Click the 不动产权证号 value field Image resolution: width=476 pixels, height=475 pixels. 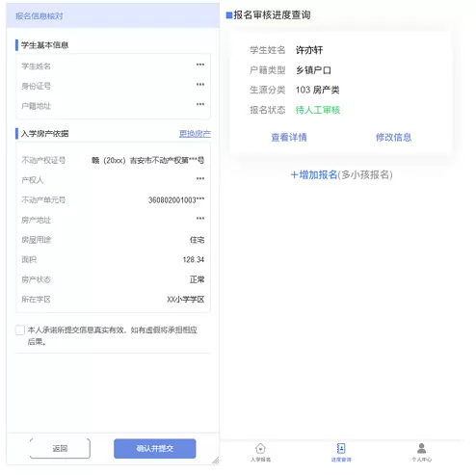pos(148,160)
